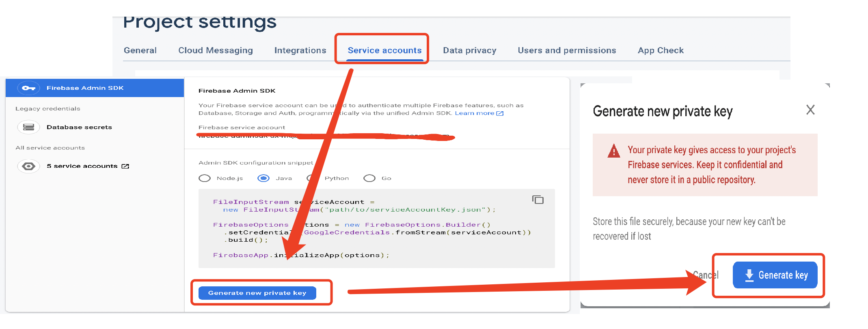
Task: Open Users and permissions tab
Action: tap(567, 50)
